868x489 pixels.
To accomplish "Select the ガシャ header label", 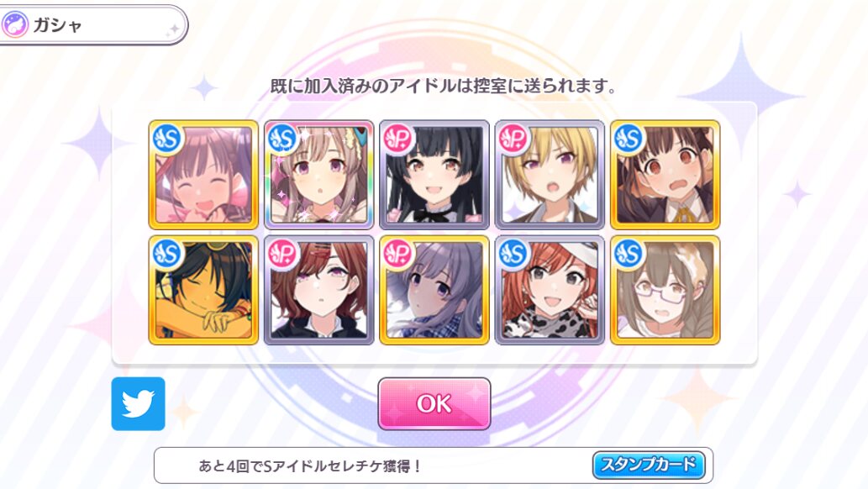I will point(58,25).
